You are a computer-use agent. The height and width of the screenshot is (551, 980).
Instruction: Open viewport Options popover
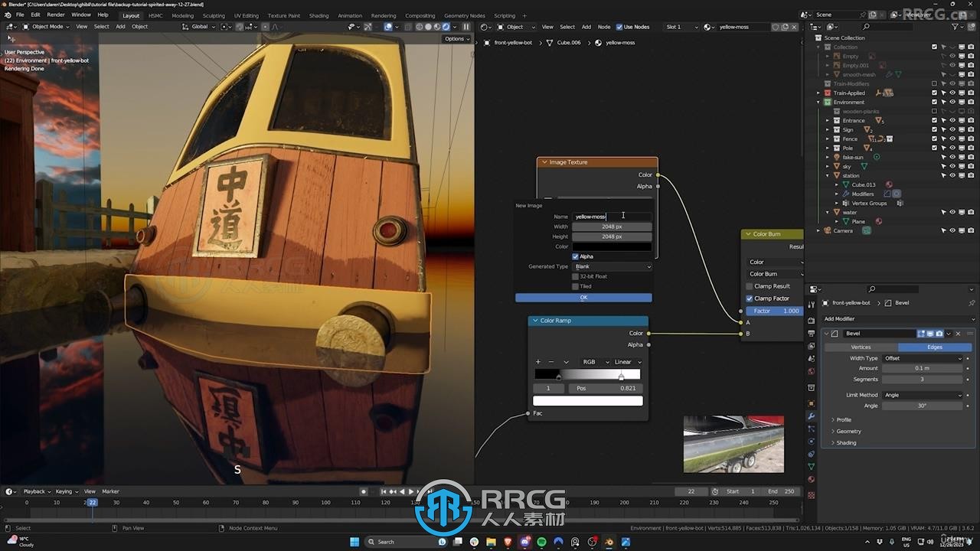(457, 38)
